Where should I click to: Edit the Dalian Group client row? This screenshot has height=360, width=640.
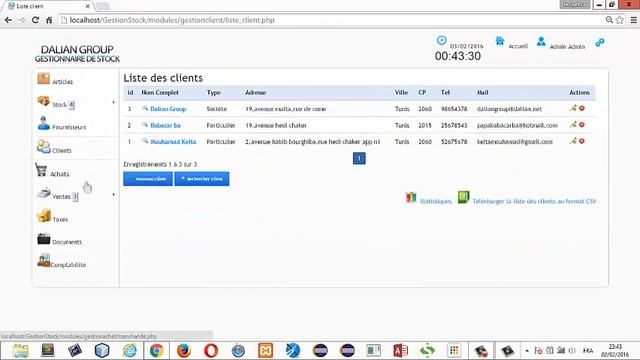(573, 108)
